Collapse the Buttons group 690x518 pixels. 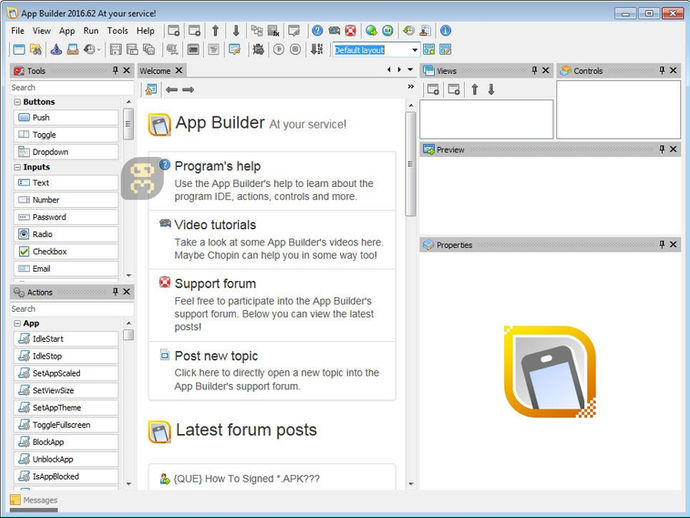(17, 102)
